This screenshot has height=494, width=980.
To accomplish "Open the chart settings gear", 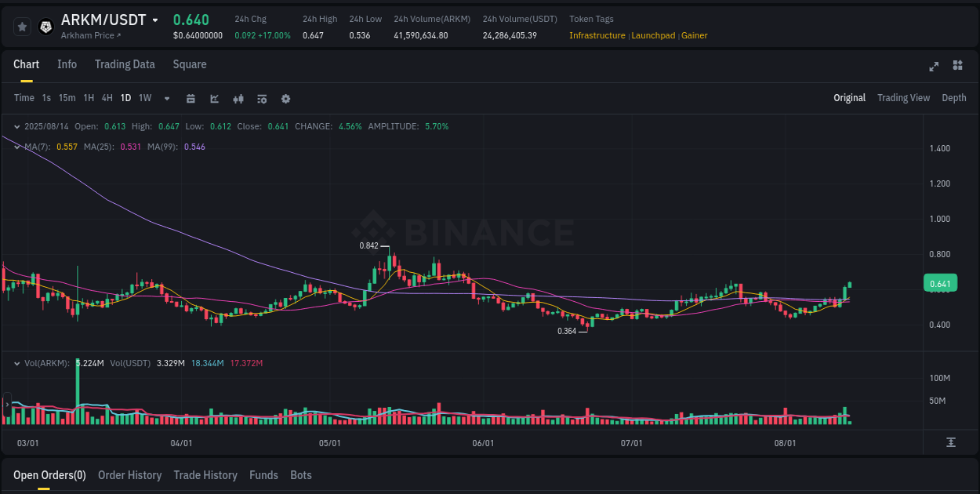I will (285, 98).
